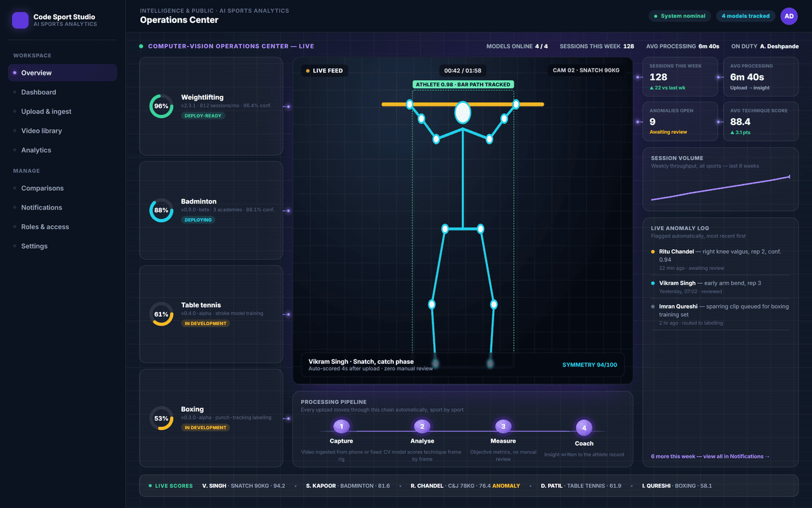Viewport: 812px width, 508px height.
Task: Click the skeleton head marker in live feed
Action: [463, 112]
